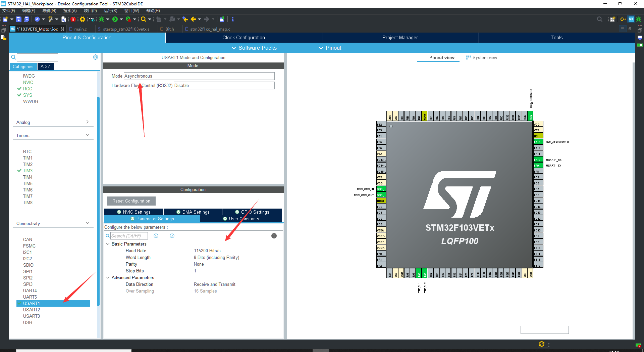Click the green Run arrow icon
Screen dimensions: 644x352
(115, 19)
